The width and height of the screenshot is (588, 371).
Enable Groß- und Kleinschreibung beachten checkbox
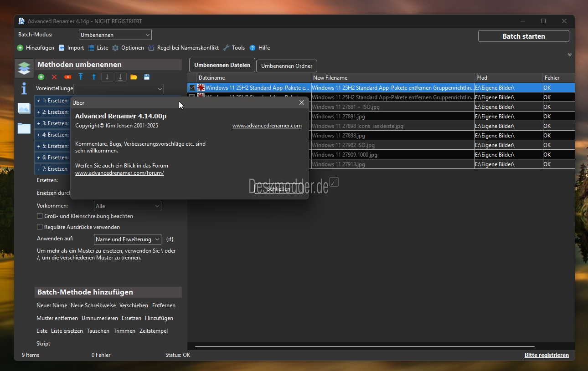40,216
